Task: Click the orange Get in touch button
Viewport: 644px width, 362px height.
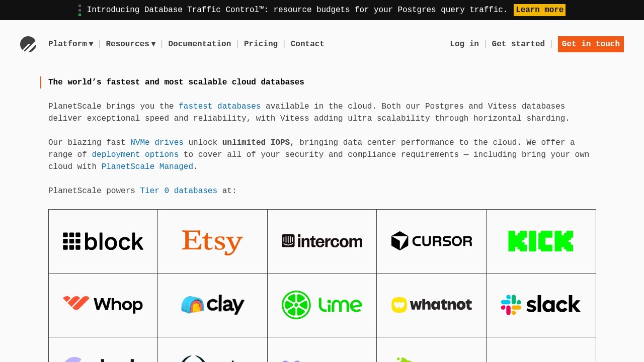Action: tap(591, 44)
